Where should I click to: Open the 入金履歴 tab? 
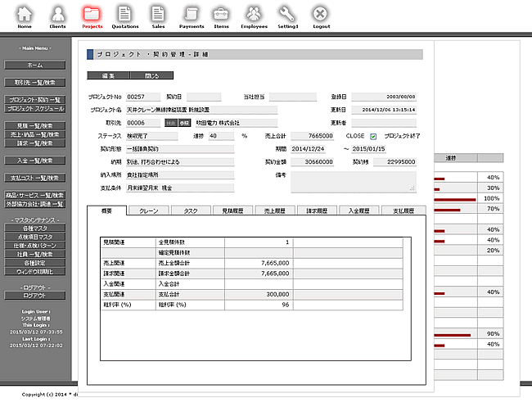[359, 210]
